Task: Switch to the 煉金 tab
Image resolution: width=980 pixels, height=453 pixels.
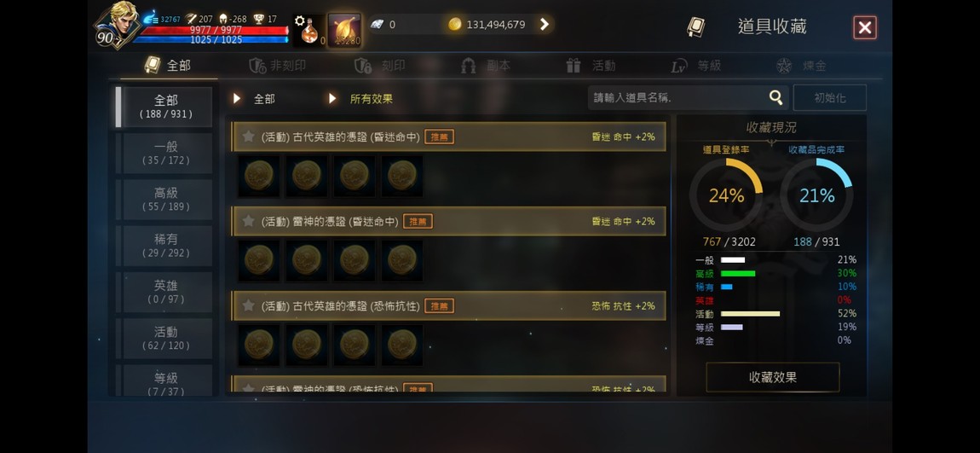Action: pyautogui.click(x=801, y=66)
